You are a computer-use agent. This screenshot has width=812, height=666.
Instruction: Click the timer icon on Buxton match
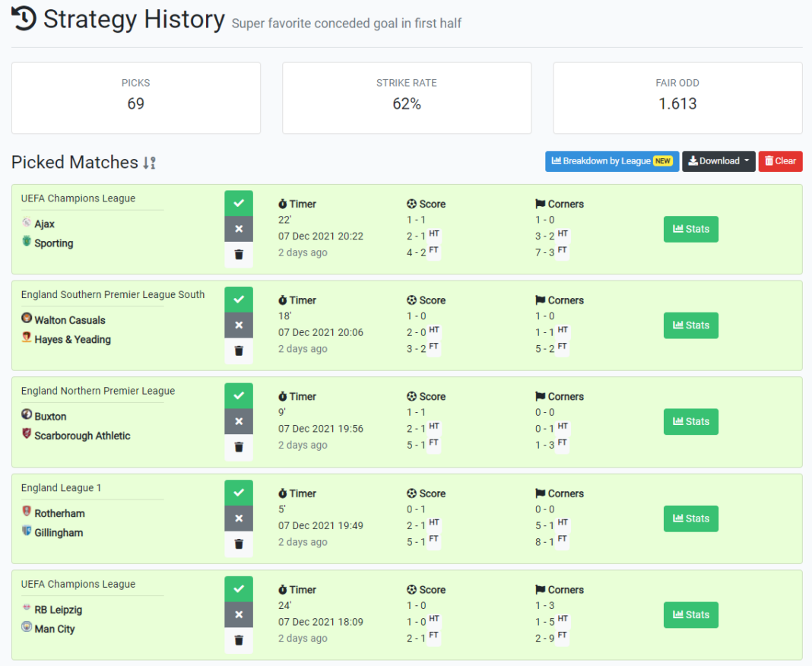click(x=284, y=396)
